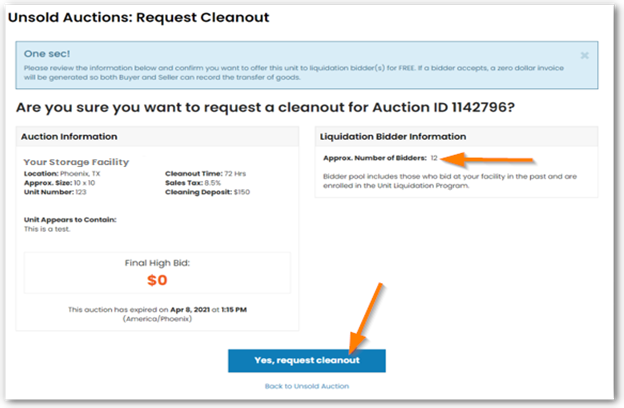The height and width of the screenshot is (408, 624).
Task: Open the "Back to Unsold Auction" link
Action: (307, 386)
